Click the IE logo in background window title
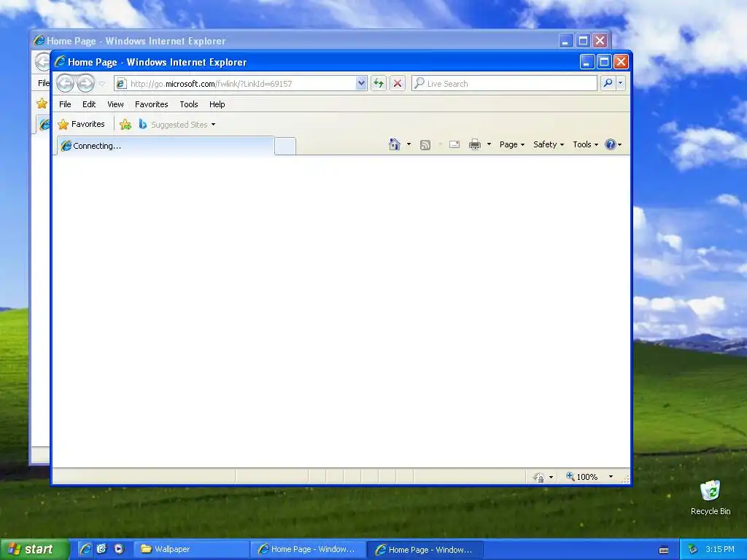This screenshot has height=560, width=747. (x=39, y=41)
